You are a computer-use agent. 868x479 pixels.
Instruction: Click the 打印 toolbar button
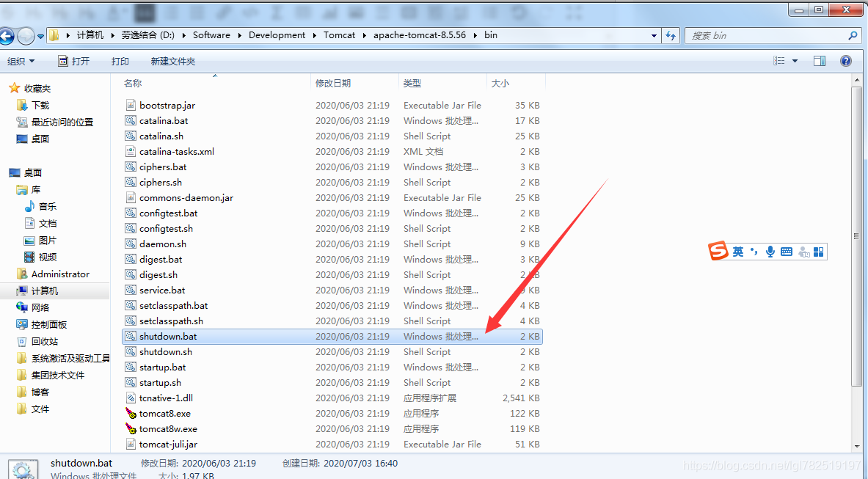(x=120, y=62)
